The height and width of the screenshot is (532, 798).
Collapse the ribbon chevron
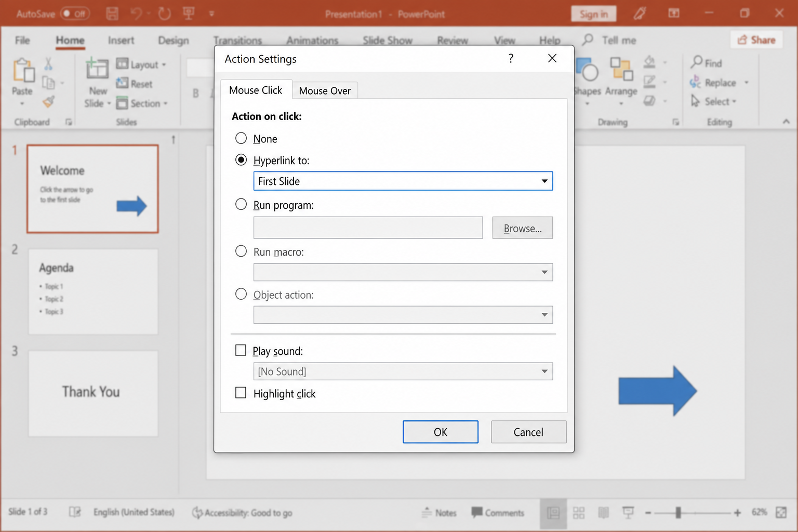coord(786,122)
